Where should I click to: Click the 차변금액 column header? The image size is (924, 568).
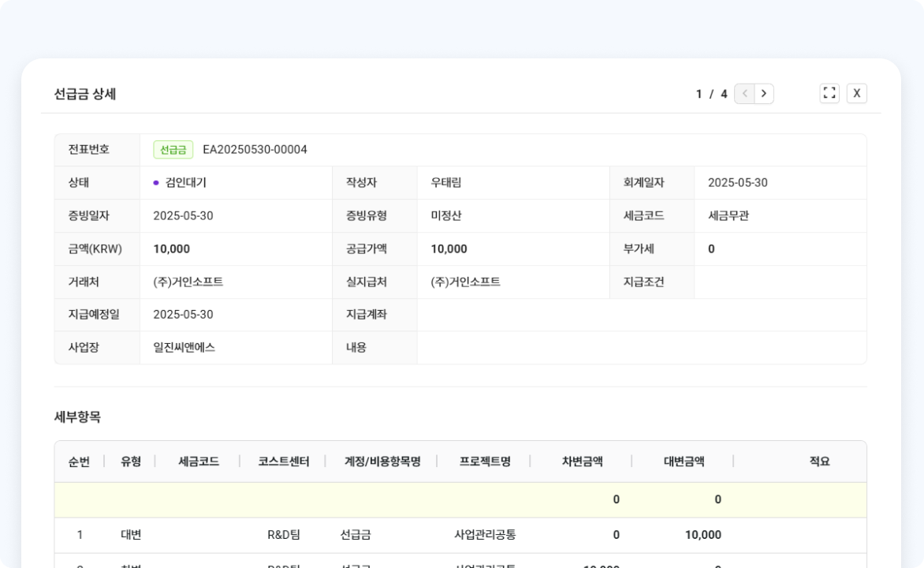click(582, 461)
